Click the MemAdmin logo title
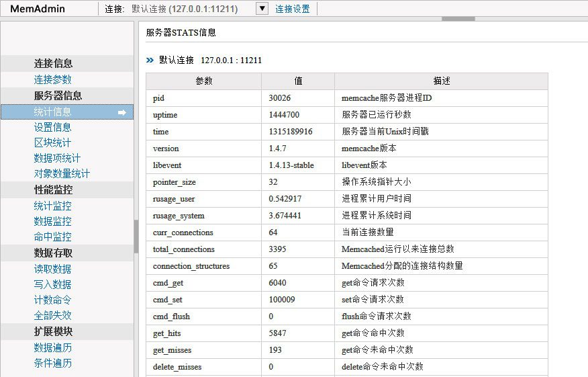The height and width of the screenshot is (377, 588). tap(38, 9)
